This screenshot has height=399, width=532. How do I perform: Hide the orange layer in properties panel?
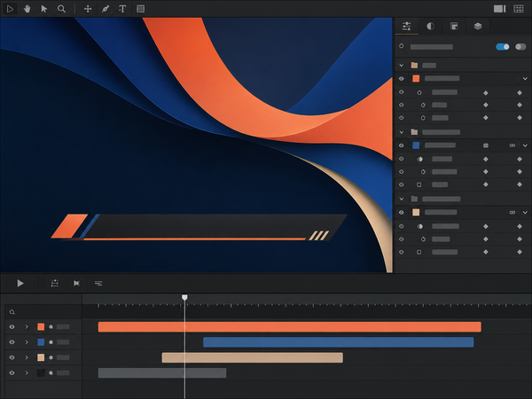pyautogui.click(x=402, y=79)
